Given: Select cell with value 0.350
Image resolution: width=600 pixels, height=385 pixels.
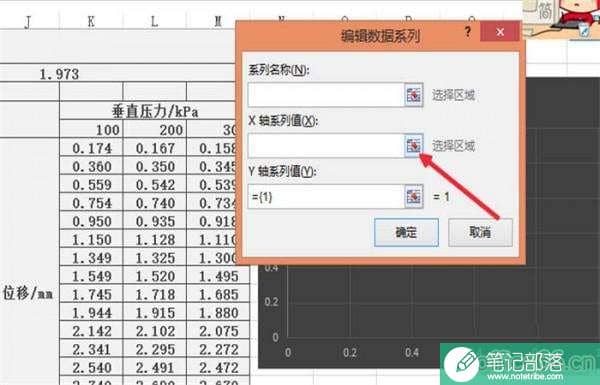Looking at the screenshot, I should pyautogui.click(x=155, y=166).
